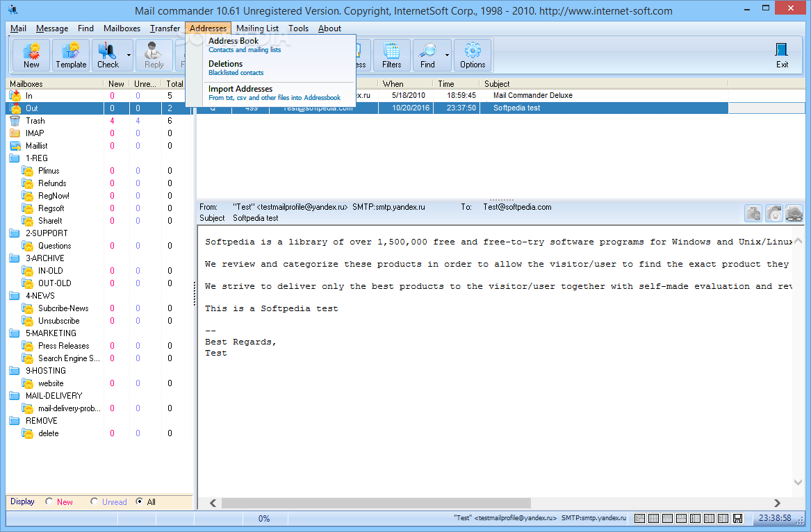Viewport: 811px width, 532px height.
Task: Open the Template toolbar button
Action: pos(71,56)
